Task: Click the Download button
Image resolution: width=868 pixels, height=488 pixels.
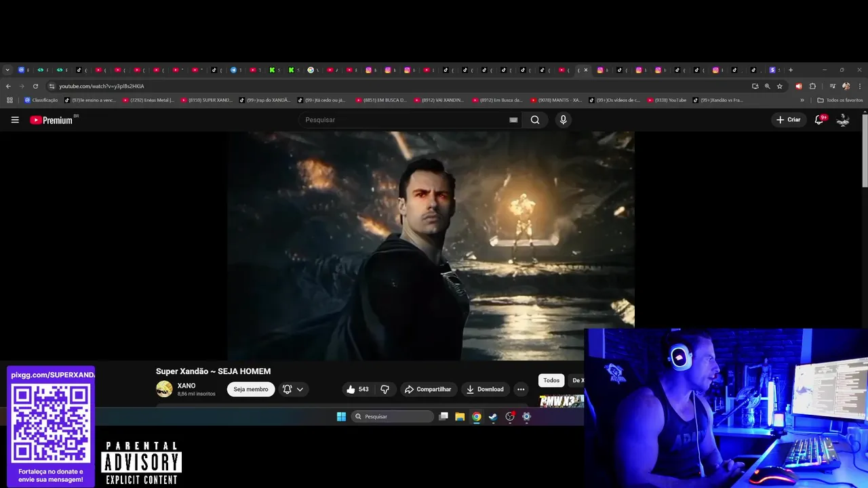Action: tap(484, 389)
